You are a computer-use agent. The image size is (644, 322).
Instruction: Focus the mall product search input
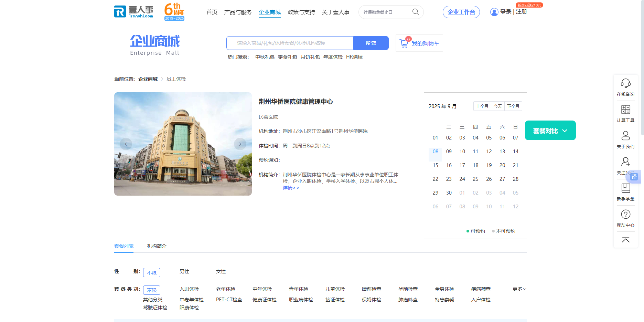click(290, 43)
